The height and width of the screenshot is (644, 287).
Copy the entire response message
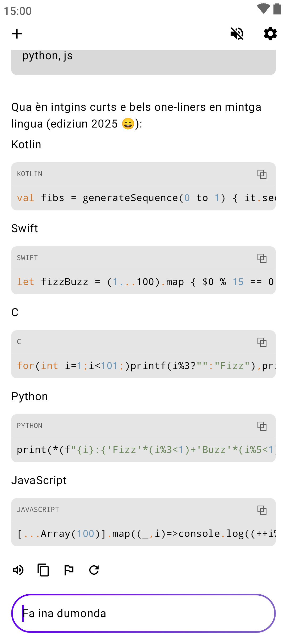point(43,570)
